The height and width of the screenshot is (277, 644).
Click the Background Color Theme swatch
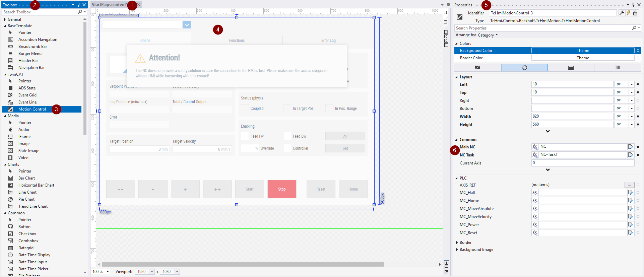pyautogui.click(x=583, y=51)
